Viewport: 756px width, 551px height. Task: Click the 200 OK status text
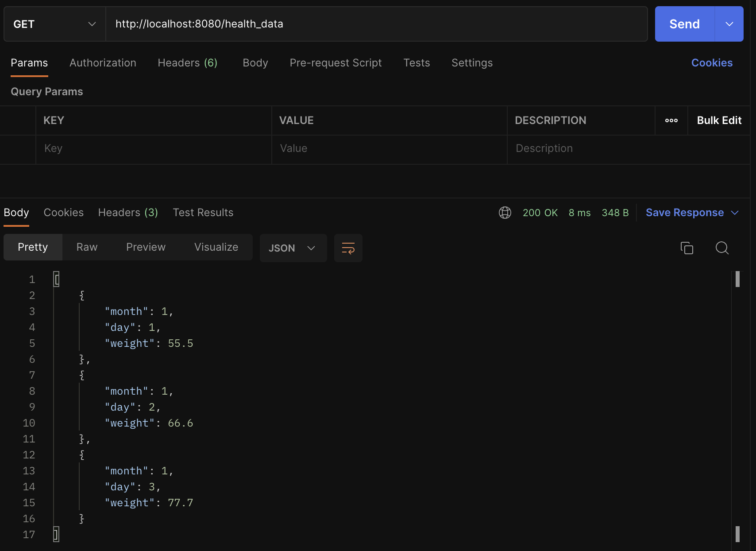pyautogui.click(x=540, y=213)
